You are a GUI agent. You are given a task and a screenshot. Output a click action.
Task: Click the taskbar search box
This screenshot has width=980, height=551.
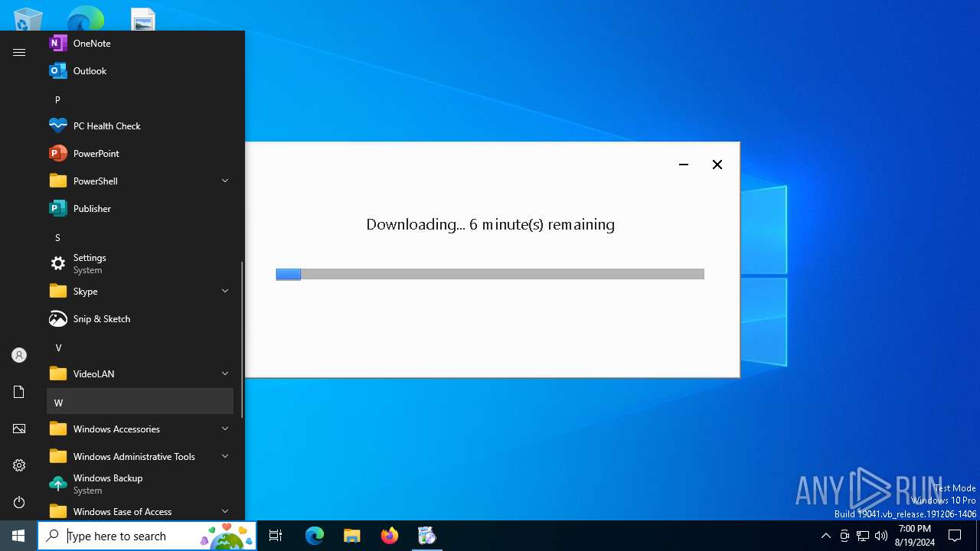pyautogui.click(x=147, y=536)
